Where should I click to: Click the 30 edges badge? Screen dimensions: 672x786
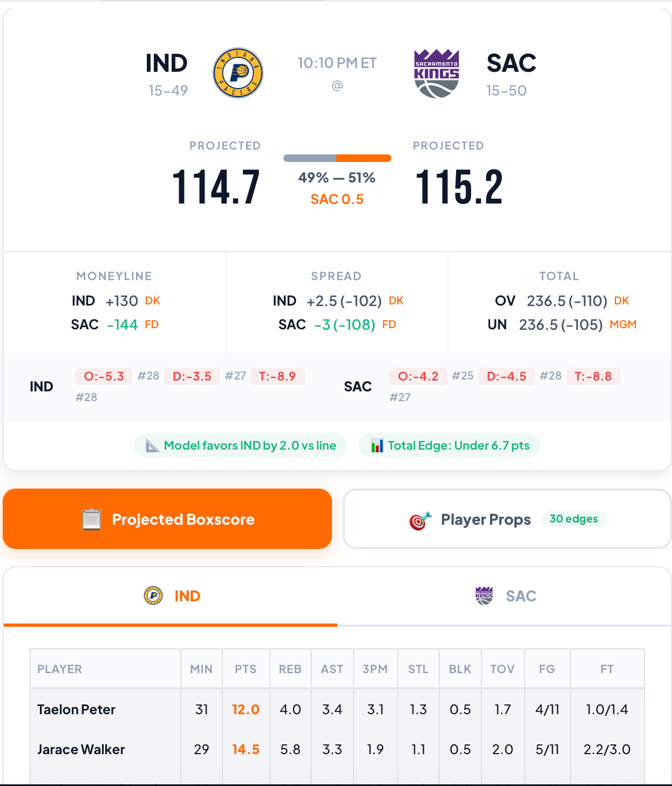(x=573, y=519)
